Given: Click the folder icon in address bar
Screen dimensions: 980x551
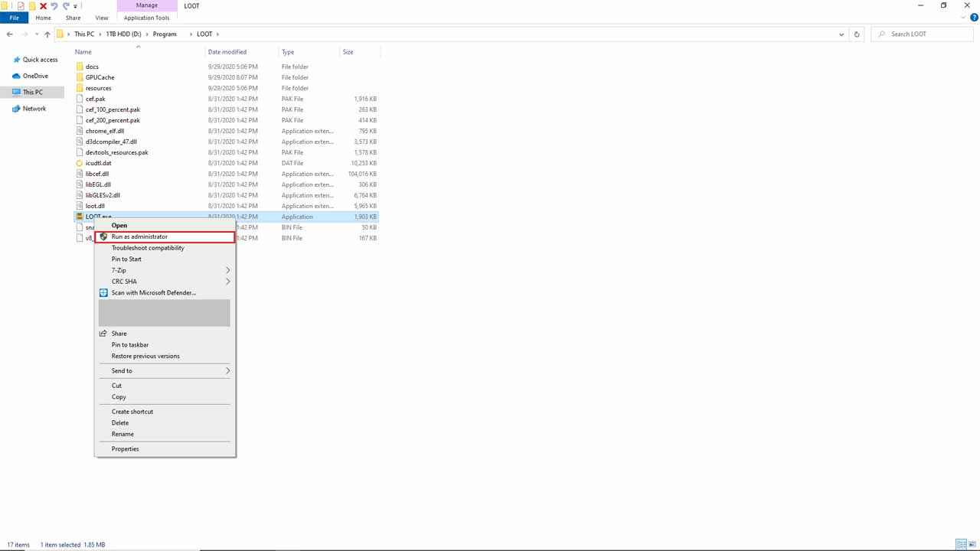Looking at the screenshot, I should (60, 34).
